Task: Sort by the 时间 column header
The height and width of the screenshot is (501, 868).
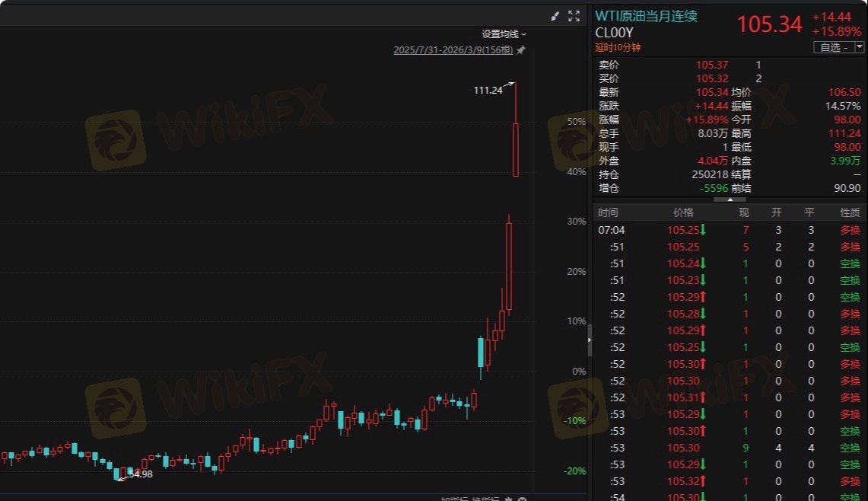Action: coord(608,213)
